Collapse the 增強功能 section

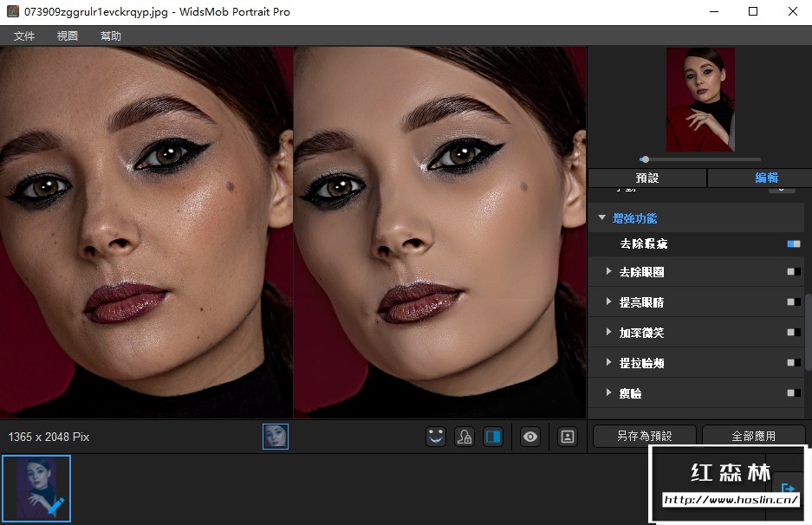click(x=602, y=218)
